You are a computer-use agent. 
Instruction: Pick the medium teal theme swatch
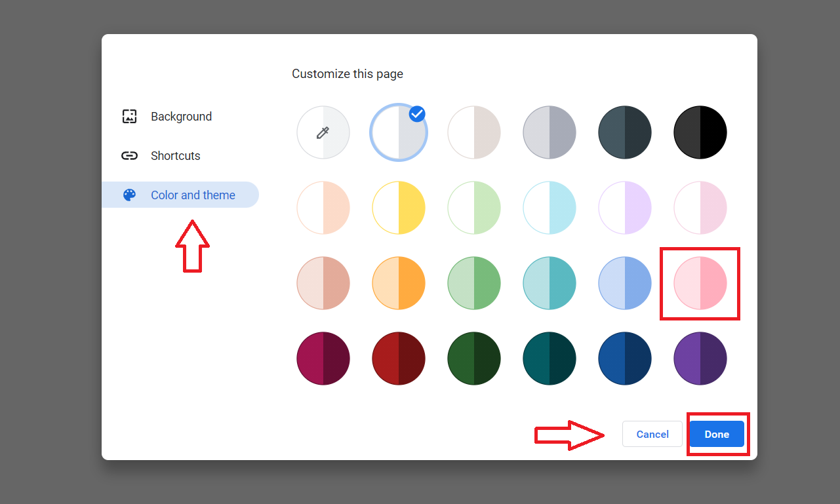[x=550, y=283]
